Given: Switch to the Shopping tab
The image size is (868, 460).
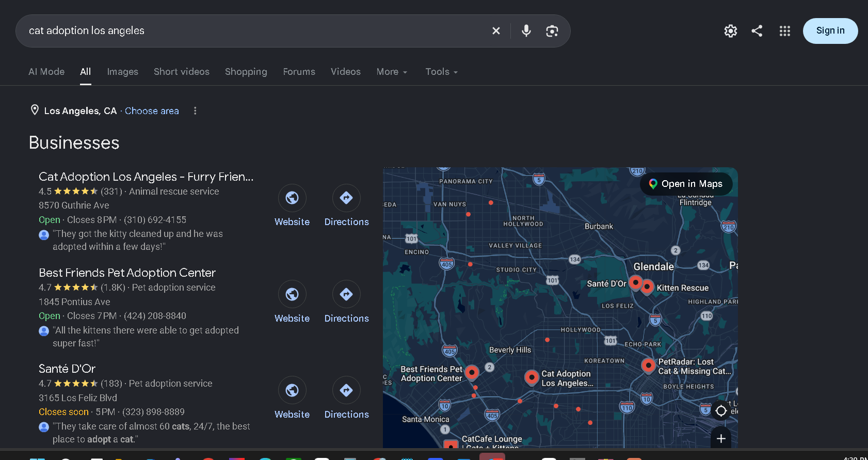Looking at the screenshot, I should (x=246, y=72).
